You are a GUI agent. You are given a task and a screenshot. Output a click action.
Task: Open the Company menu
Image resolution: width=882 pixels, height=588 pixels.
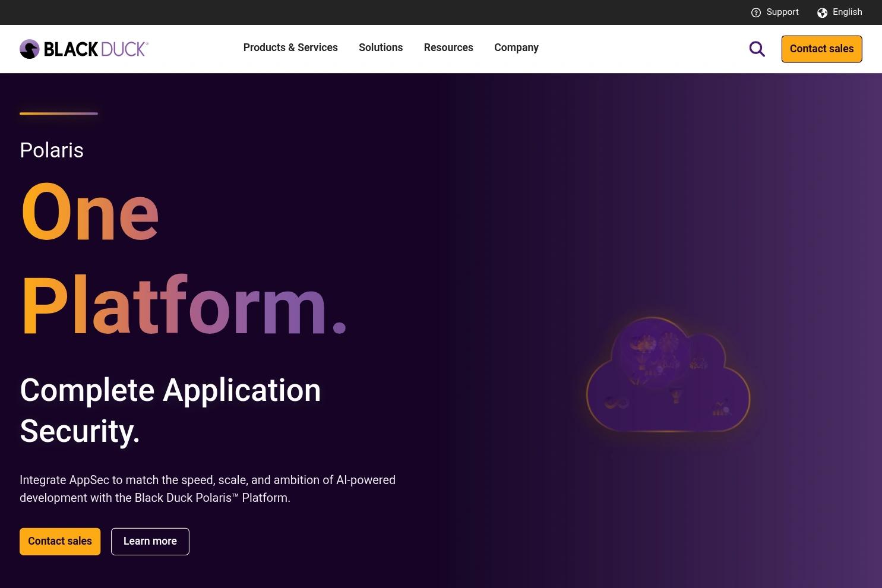tap(516, 48)
